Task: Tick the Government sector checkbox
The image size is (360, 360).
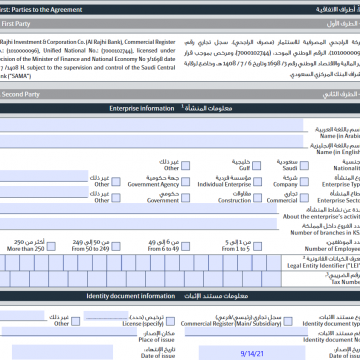Action: click(x=185, y=198)
